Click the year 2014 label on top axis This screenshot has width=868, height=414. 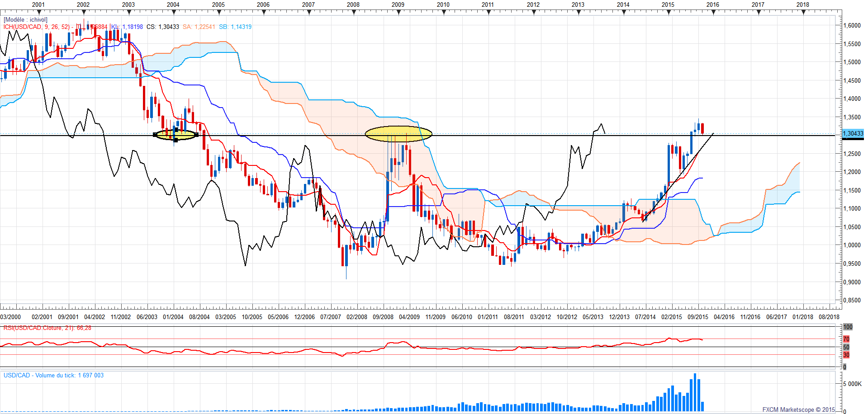[623, 5]
